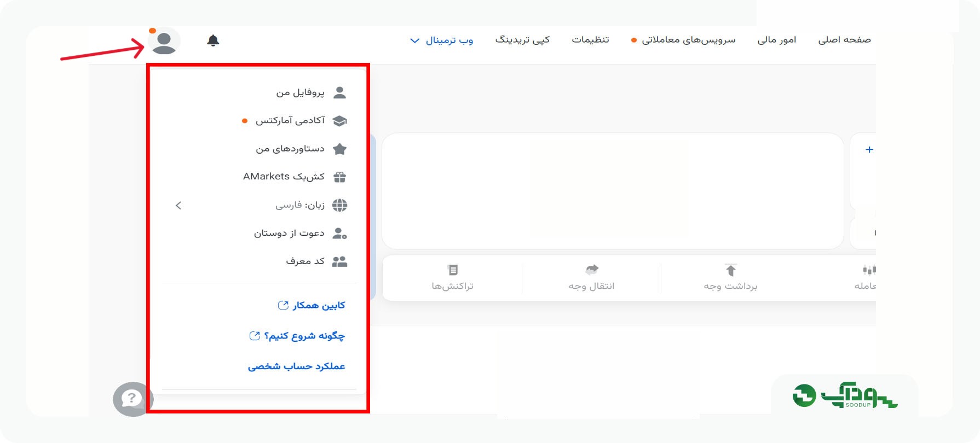980x443 pixels.
Task: Select دعوت از دوستان from the menu
Action: tap(289, 234)
